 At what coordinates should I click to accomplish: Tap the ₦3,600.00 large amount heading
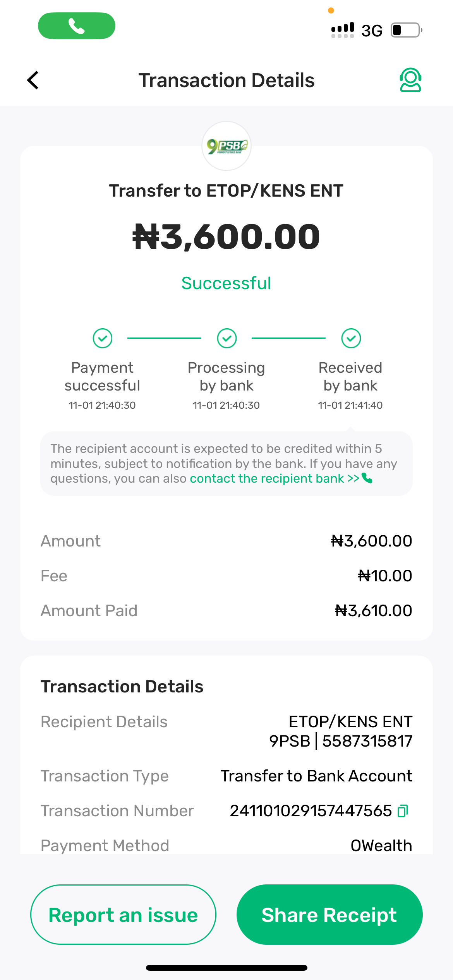[x=226, y=236]
